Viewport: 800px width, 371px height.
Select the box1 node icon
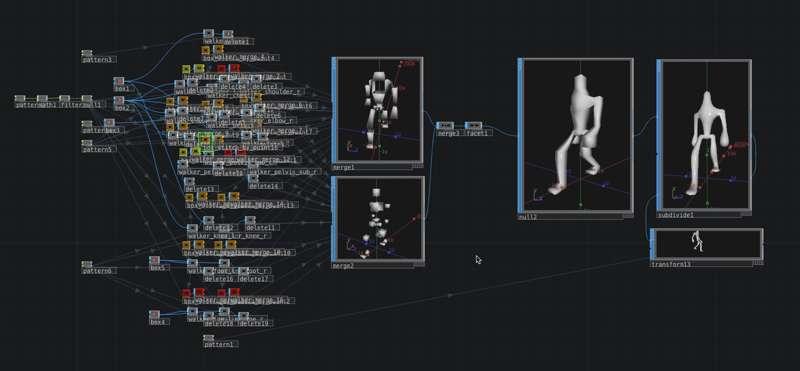[119, 82]
